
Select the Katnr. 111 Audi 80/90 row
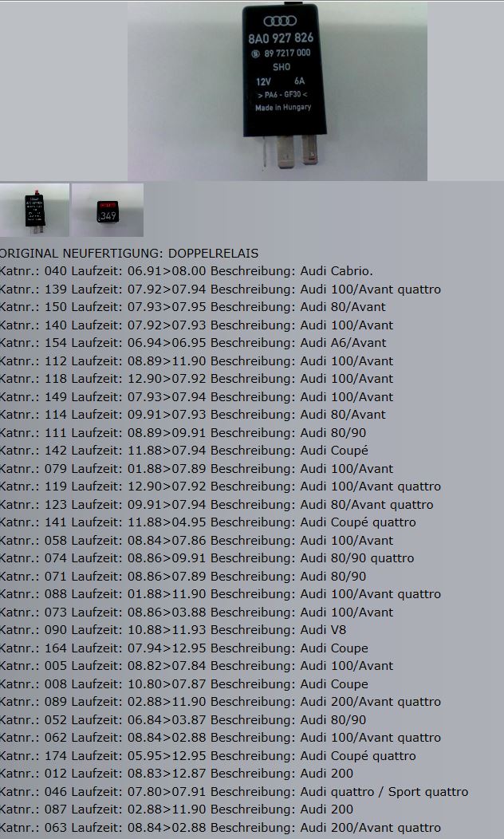pos(183,432)
